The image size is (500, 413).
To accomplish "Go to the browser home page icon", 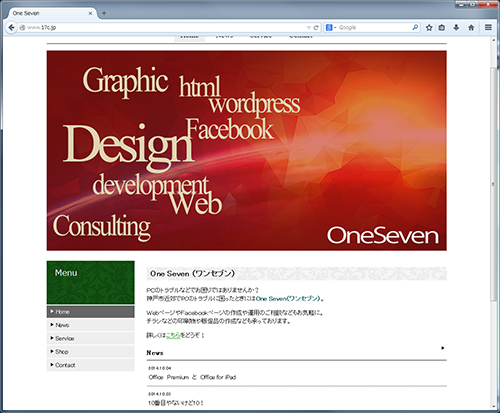I will tap(471, 28).
